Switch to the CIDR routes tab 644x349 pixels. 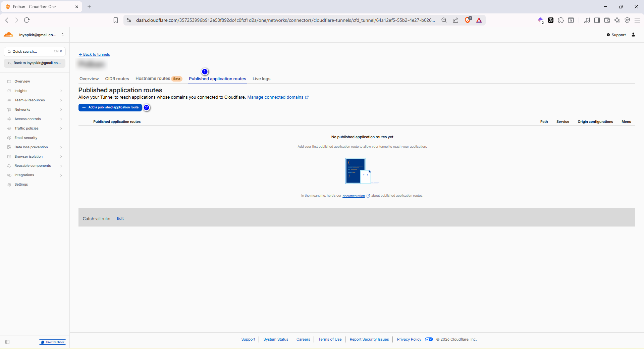[x=117, y=79]
